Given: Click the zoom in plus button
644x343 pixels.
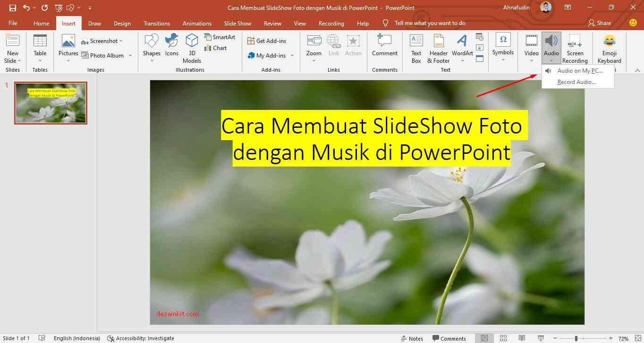Looking at the screenshot, I should click(x=610, y=338).
